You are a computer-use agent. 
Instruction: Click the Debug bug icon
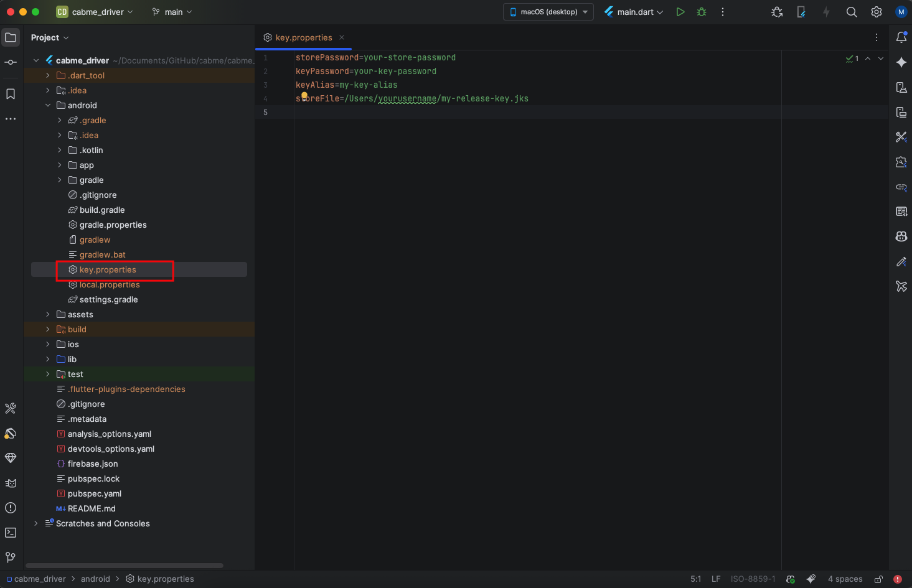coord(702,12)
